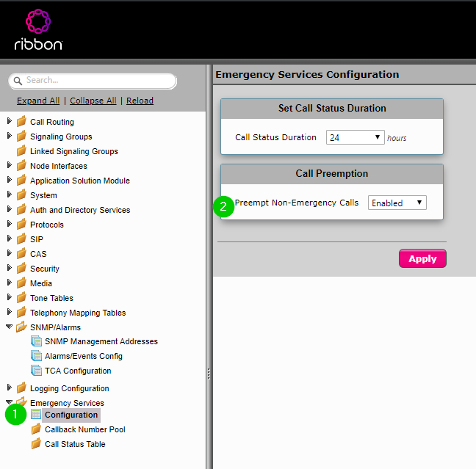This screenshot has width=476, height=469.
Task: Click the Set Call Status Duration header
Action: [x=332, y=109]
